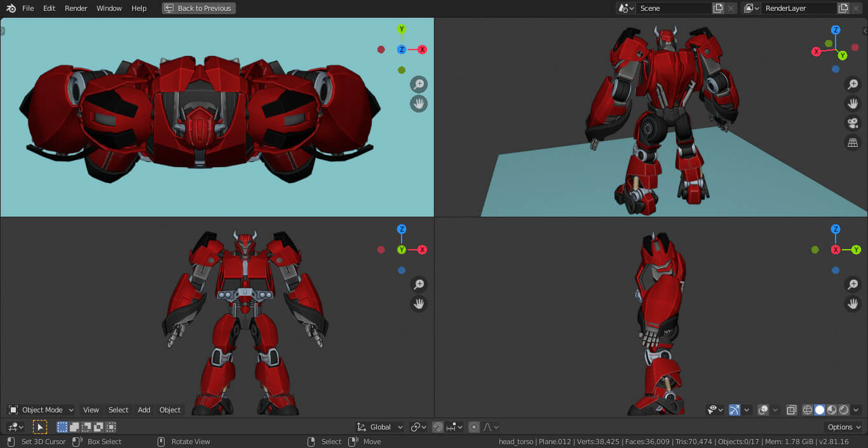Click blue Z axis in front view gizmo

(402, 229)
